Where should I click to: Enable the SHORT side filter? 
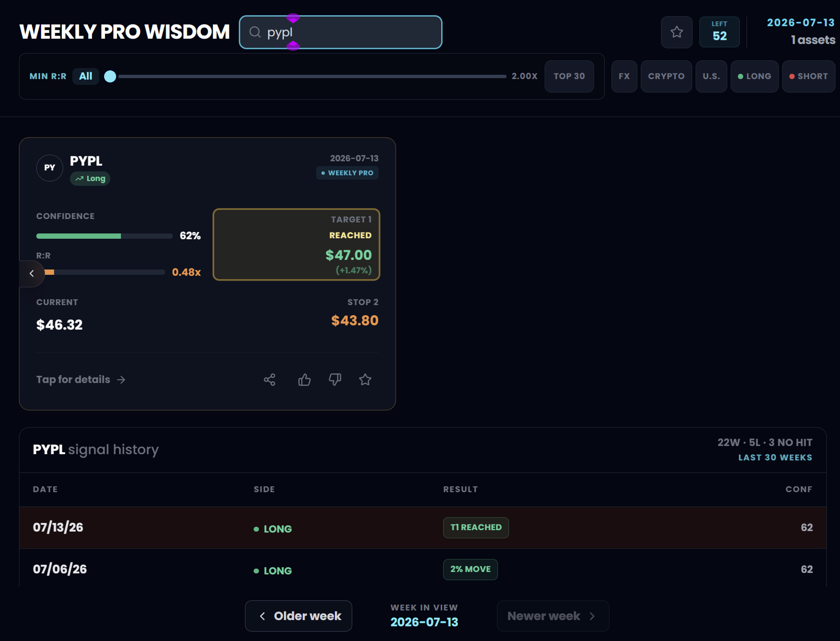pyautogui.click(x=809, y=76)
